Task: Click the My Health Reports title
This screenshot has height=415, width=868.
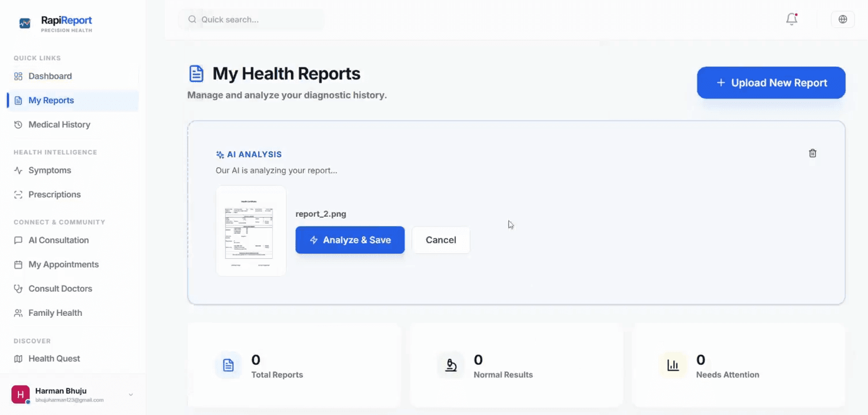Action: pos(286,74)
